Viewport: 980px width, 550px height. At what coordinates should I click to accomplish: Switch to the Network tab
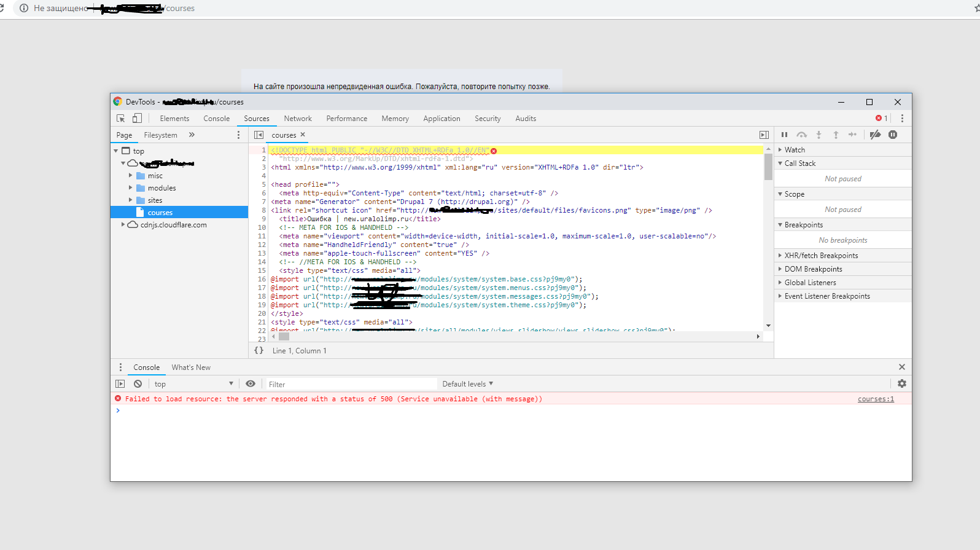click(x=298, y=118)
